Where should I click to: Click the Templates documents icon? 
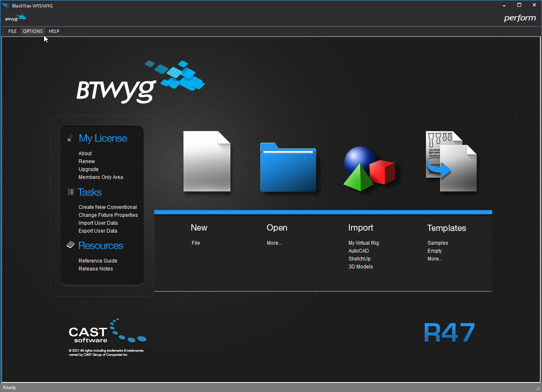pos(451,161)
